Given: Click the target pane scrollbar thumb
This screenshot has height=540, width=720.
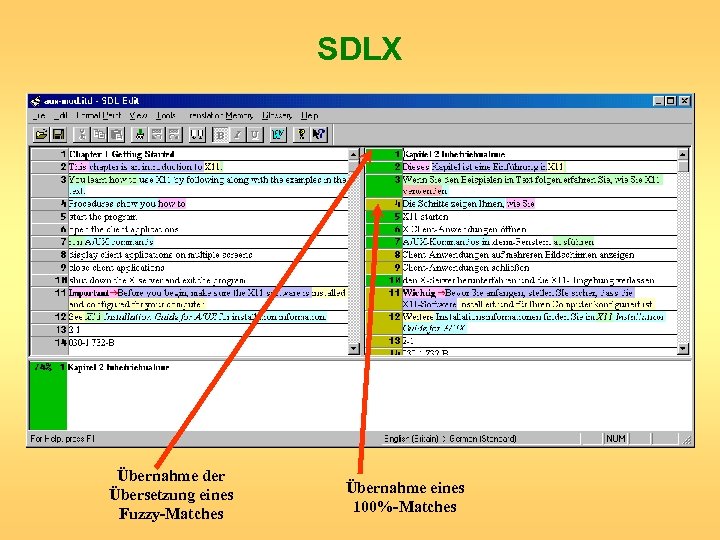Looking at the screenshot, I should 683,166.
